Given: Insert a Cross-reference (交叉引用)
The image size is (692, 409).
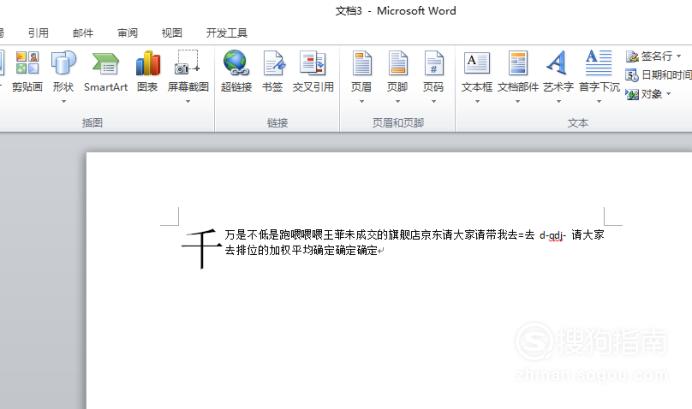Looking at the screenshot, I should point(313,71).
